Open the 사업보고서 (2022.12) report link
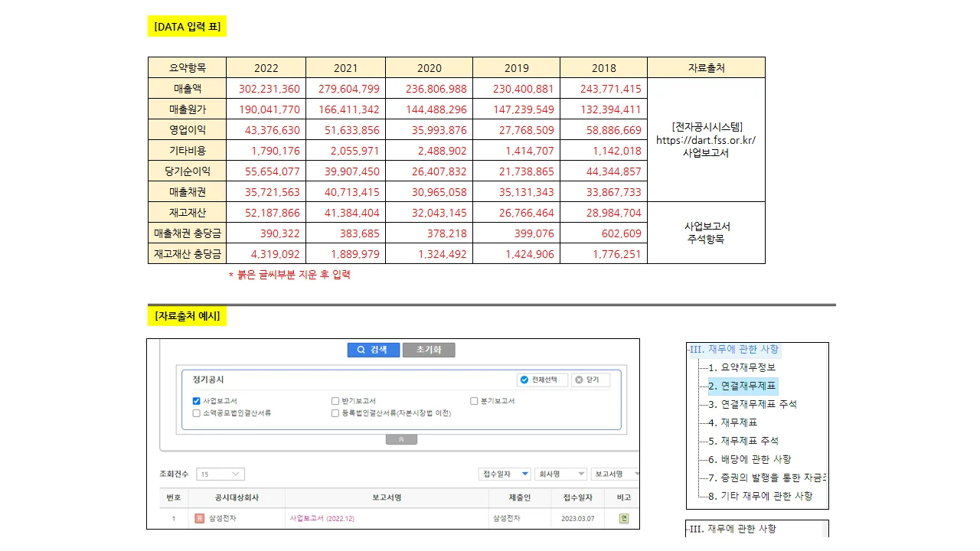Screen dimensions: 980x551 click(x=322, y=519)
